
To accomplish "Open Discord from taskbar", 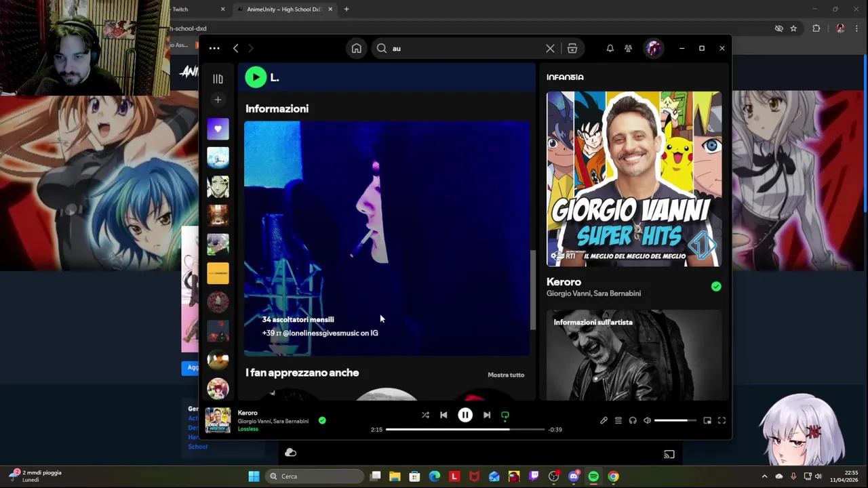I will tap(574, 476).
